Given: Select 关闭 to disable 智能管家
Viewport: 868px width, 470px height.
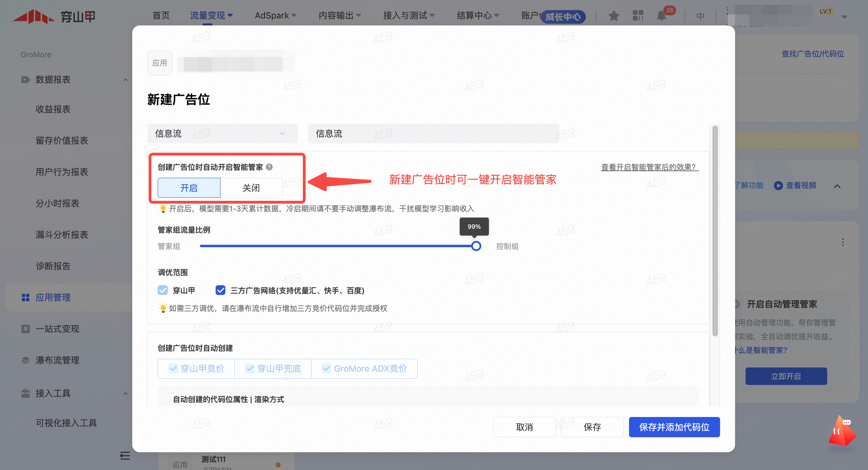Looking at the screenshot, I should pyautogui.click(x=251, y=188).
